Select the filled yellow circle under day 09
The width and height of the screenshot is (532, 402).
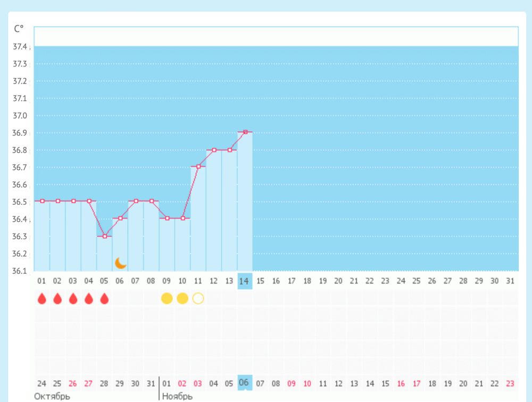point(167,298)
